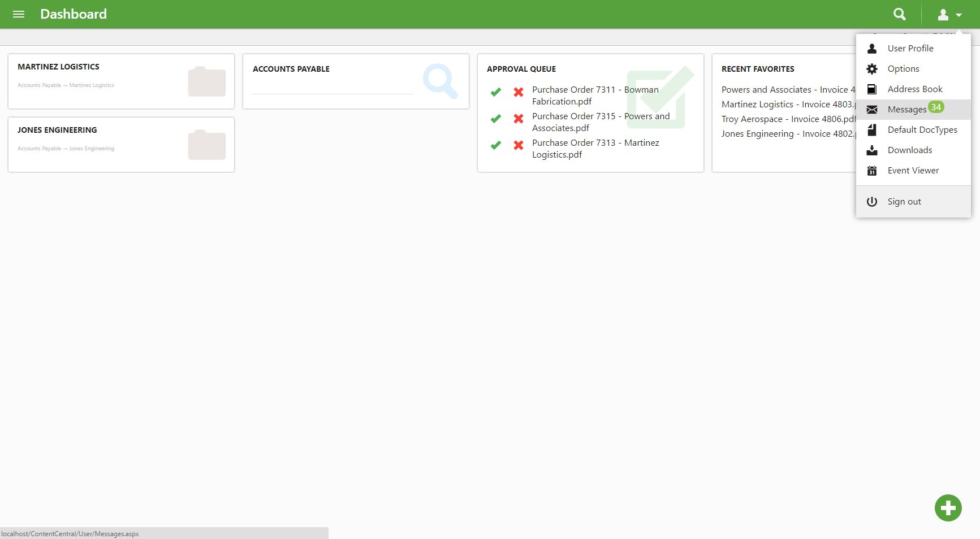The image size is (980, 539).
Task: Open Event Viewer menu entry
Action: pyautogui.click(x=913, y=171)
